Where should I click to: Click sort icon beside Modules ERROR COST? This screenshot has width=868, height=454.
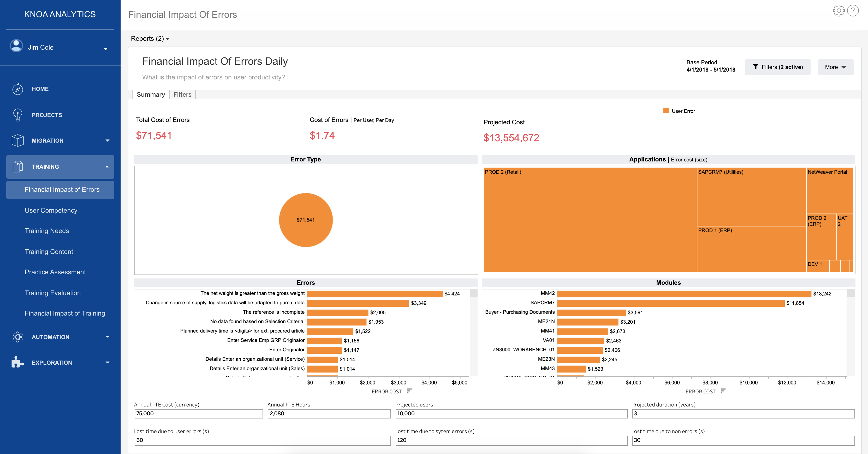pos(723,391)
